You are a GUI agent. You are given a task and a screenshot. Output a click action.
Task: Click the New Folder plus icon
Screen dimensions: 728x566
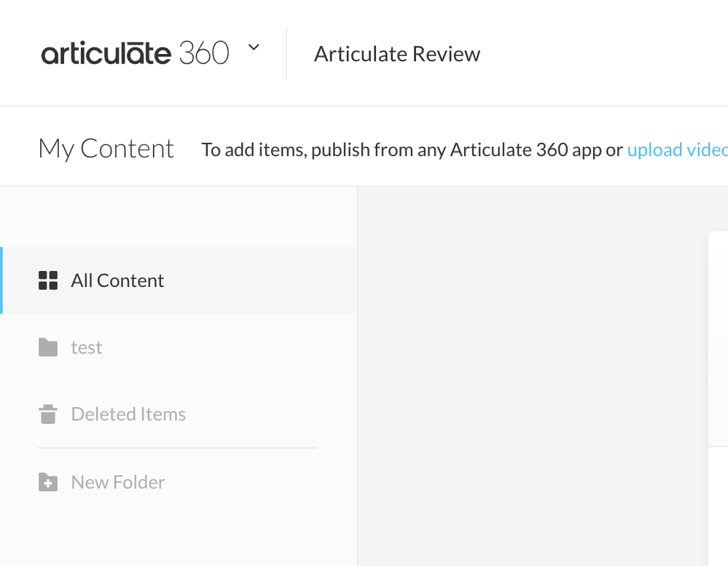(x=48, y=482)
